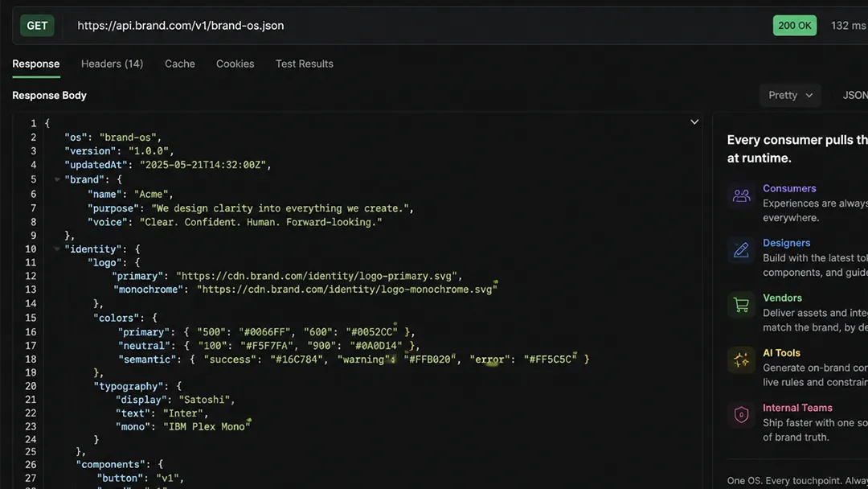The width and height of the screenshot is (868, 489).
Task: Click the Vendors shopping cart icon
Action: coord(741,305)
